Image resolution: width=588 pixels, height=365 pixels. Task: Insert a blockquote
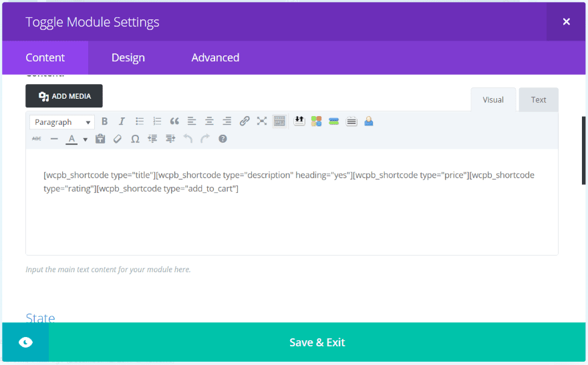pyautogui.click(x=174, y=121)
